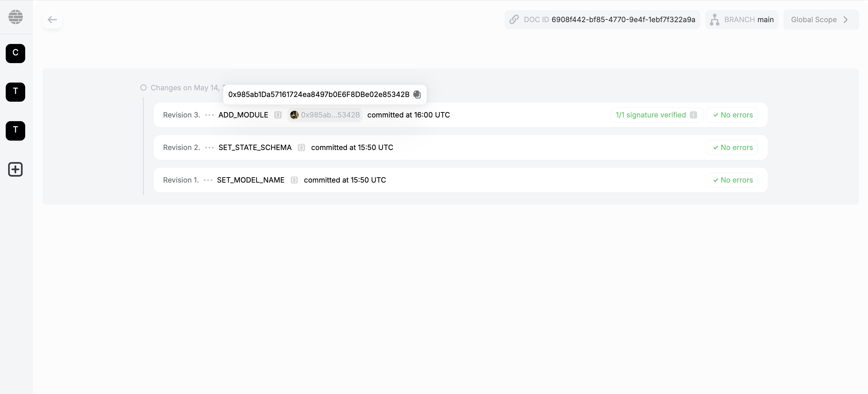
Task: Click the 1/1 signature verified badge
Action: [x=650, y=115]
